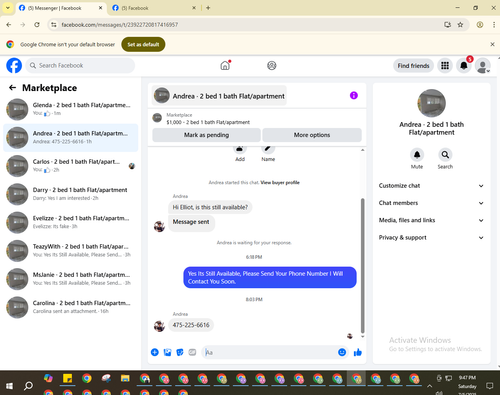
Task: Open the Facebook menu grid icon
Action: point(445,66)
